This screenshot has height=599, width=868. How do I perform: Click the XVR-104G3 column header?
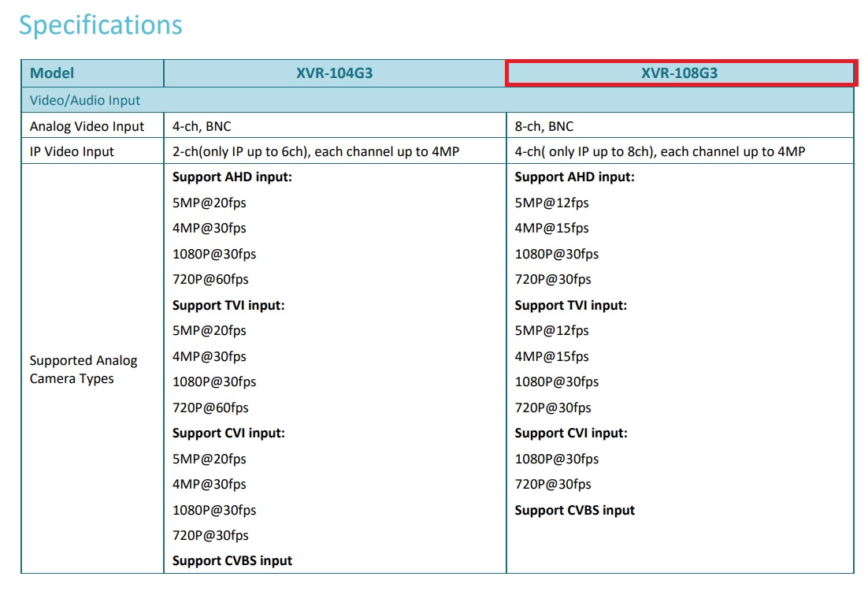click(335, 73)
